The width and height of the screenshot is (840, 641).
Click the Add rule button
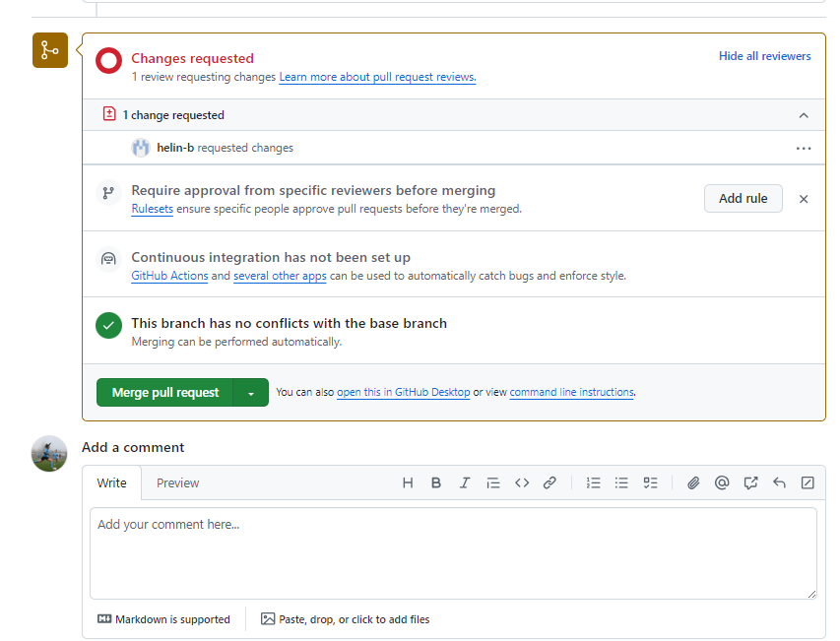pyautogui.click(x=743, y=198)
